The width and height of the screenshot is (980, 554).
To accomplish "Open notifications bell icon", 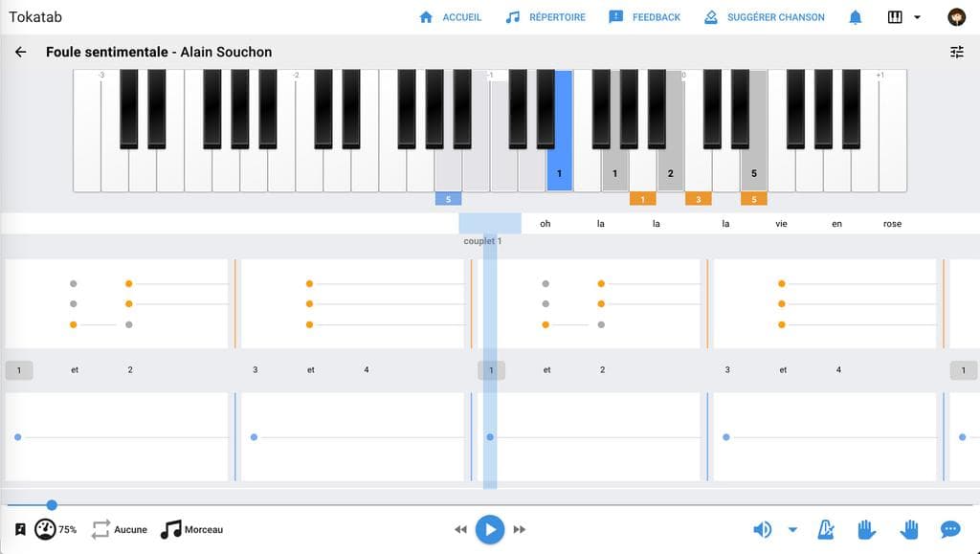I will point(855,17).
